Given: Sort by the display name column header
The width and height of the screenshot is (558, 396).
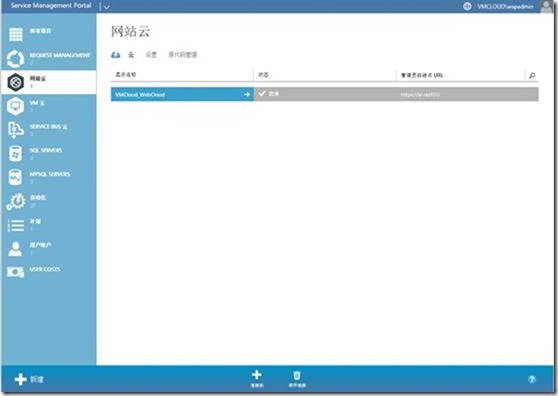Looking at the screenshot, I should [126, 75].
